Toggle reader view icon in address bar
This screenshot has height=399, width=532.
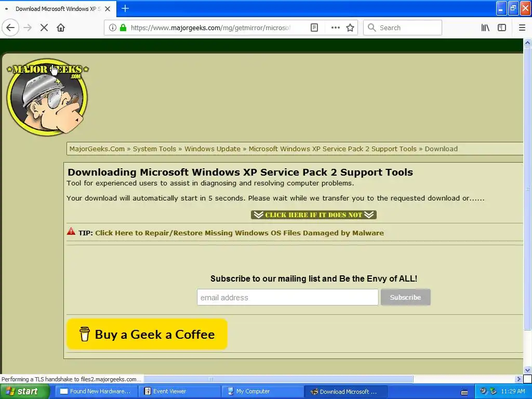[314, 28]
